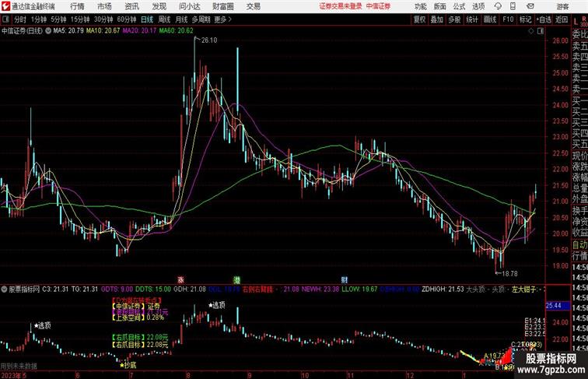Click the MA20: 20.17 indicator value
Image resolution: width=588 pixels, height=379 pixels.
(139, 31)
